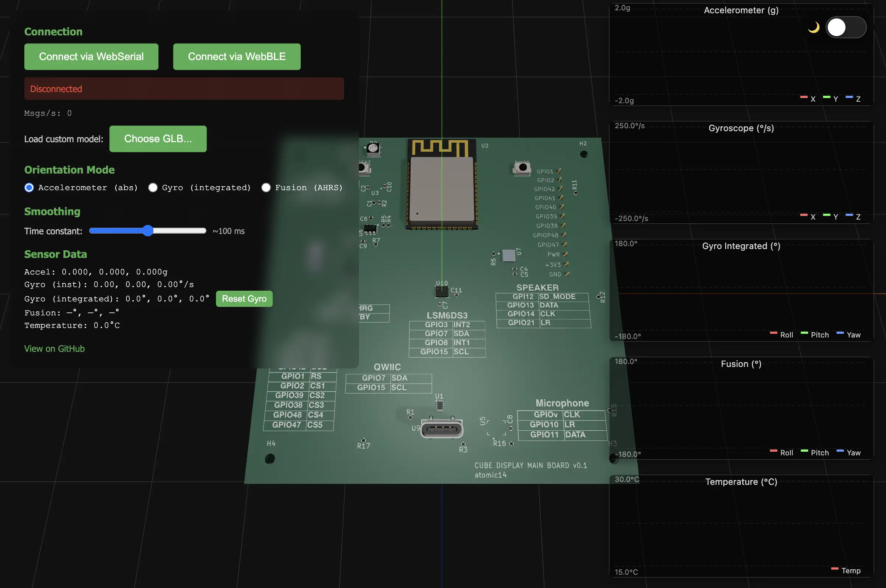This screenshot has height=588, width=886.
Task: Open the Choose GLB file picker
Action: coord(158,139)
